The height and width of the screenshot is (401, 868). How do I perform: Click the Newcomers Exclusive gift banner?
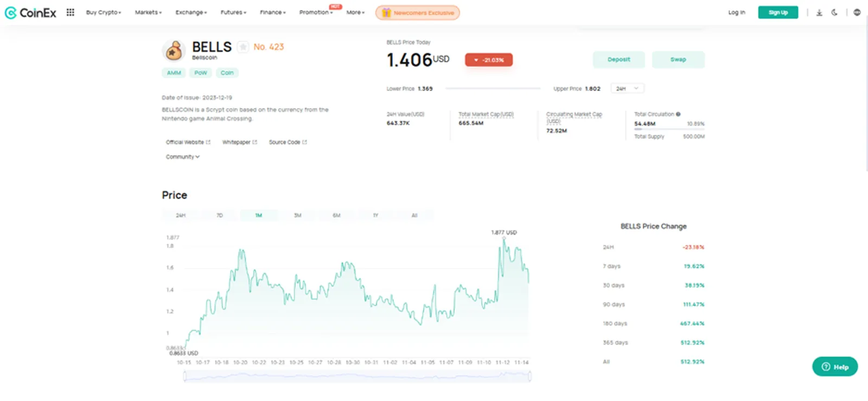point(418,12)
